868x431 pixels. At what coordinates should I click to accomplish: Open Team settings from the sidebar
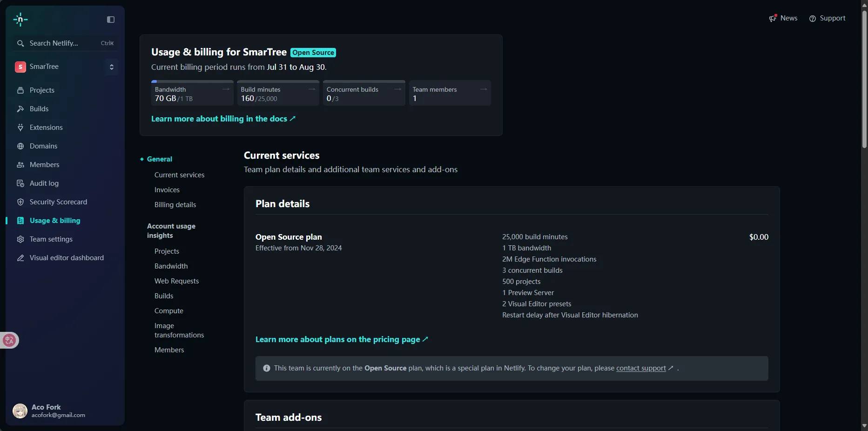pyautogui.click(x=51, y=239)
